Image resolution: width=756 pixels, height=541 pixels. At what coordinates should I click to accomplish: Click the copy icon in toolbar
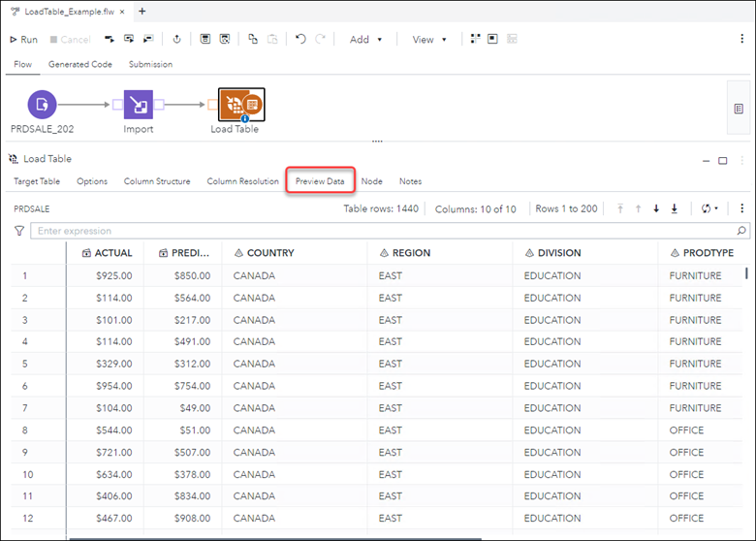tap(253, 39)
